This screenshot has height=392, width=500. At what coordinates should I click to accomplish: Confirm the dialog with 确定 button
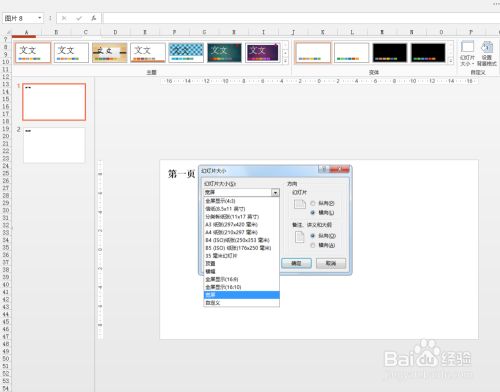[296, 263]
